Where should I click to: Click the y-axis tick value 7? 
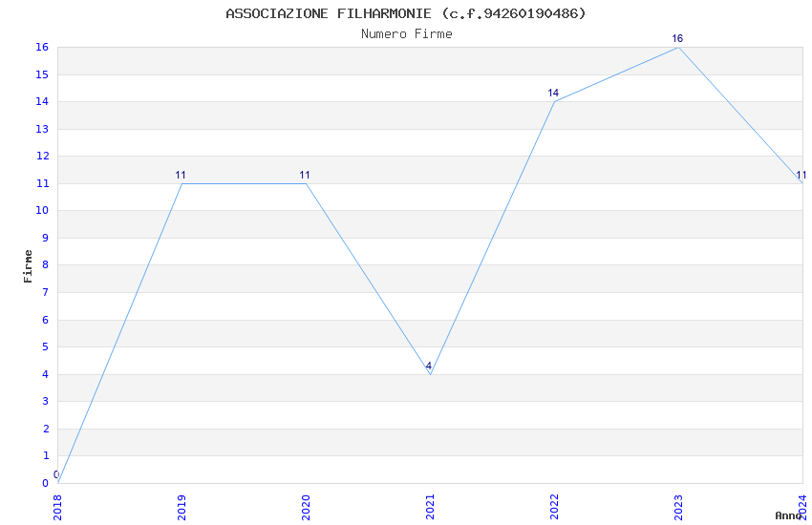(x=46, y=292)
